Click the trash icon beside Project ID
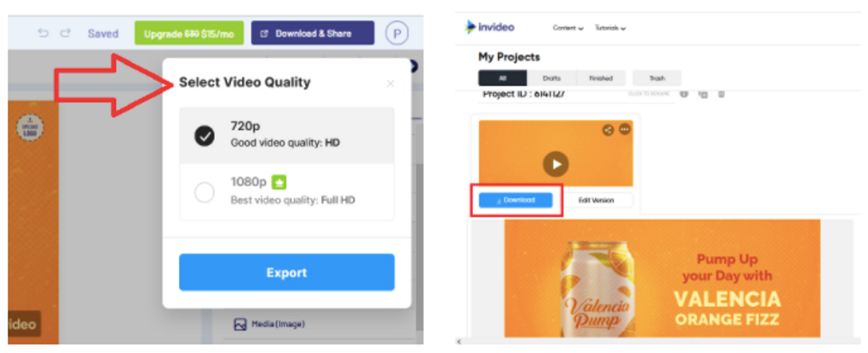The width and height of the screenshot is (868, 353). (x=720, y=94)
